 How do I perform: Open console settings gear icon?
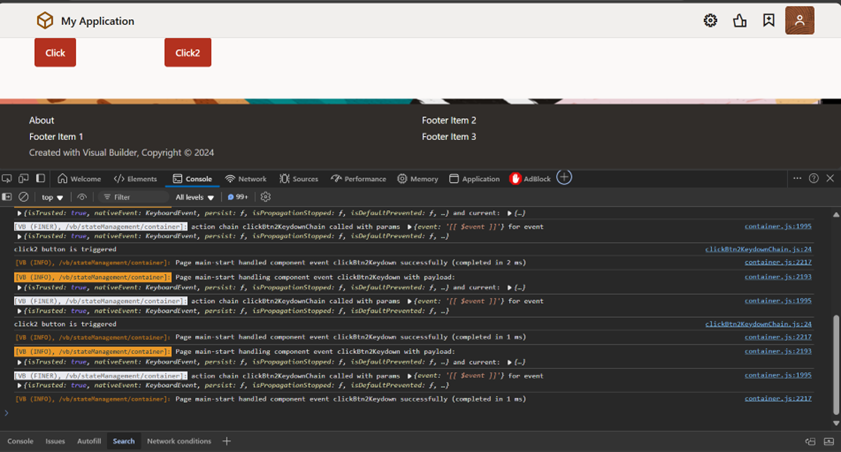point(265,197)
